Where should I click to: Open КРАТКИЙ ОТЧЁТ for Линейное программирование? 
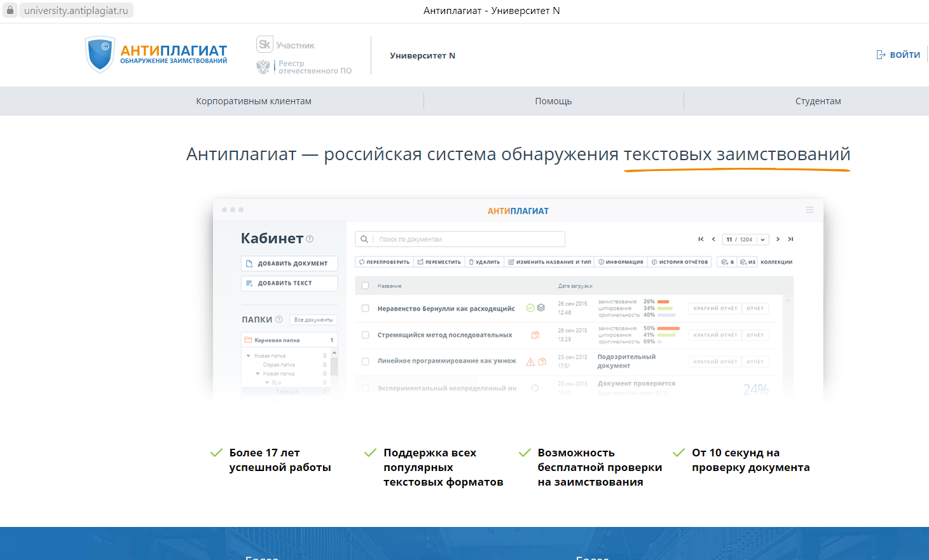click(715, 362)
